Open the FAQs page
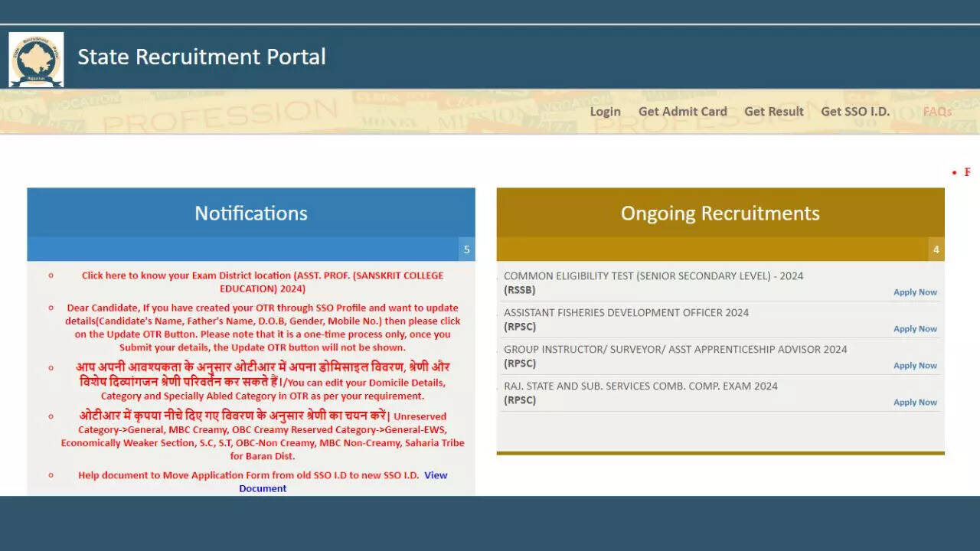This screenshot has width=980, height=551. click(x=936, y=112)
